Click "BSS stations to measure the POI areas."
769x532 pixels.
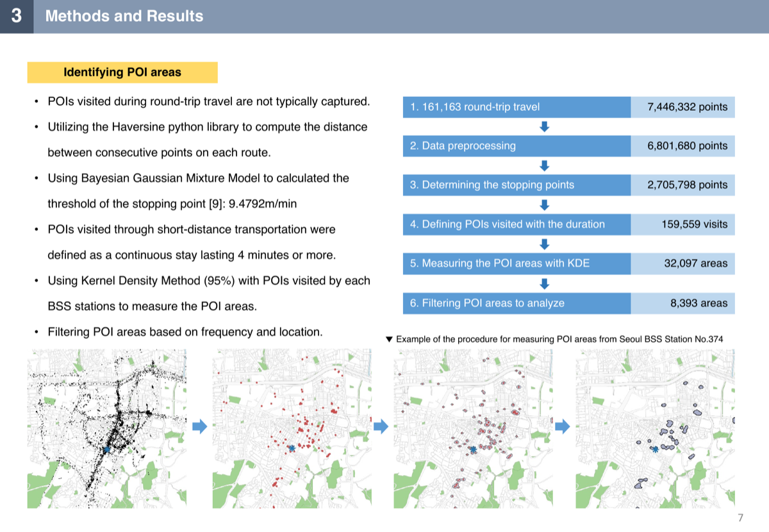click(153, 306)
